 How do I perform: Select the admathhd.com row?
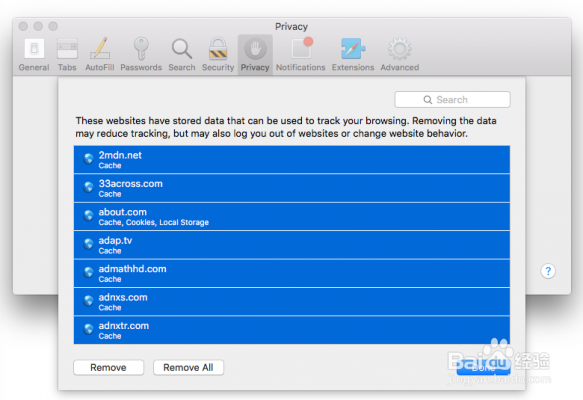(x=292, y=273)
